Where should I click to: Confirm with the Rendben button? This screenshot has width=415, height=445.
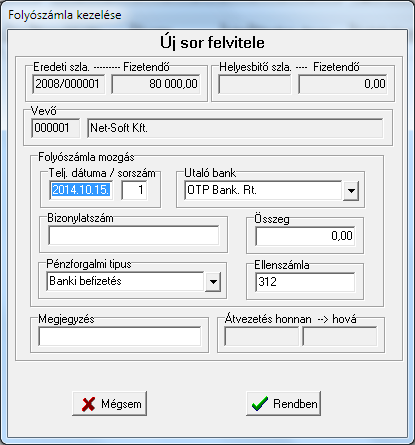point(284,404)
